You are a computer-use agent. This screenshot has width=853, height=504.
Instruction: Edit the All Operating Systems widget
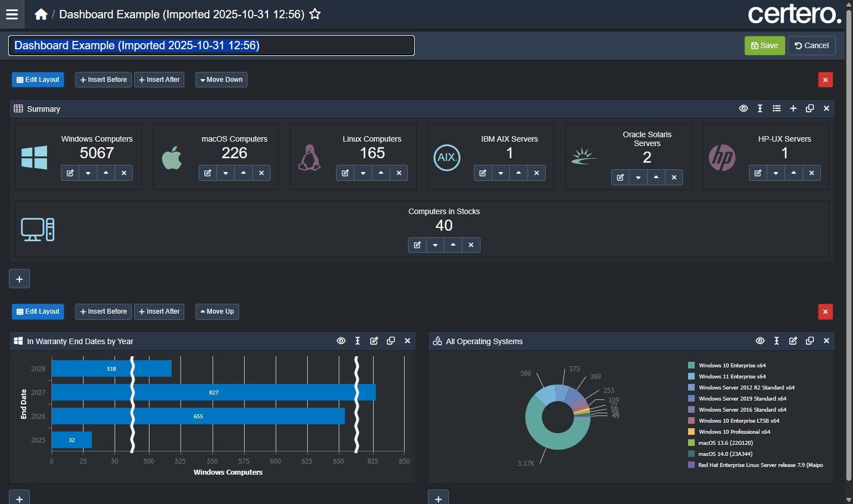(793, 341)
